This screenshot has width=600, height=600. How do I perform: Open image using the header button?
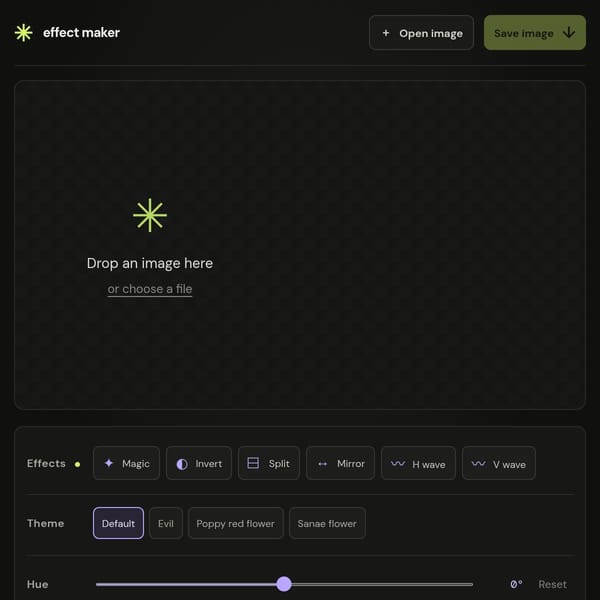(x=421, y=33)
